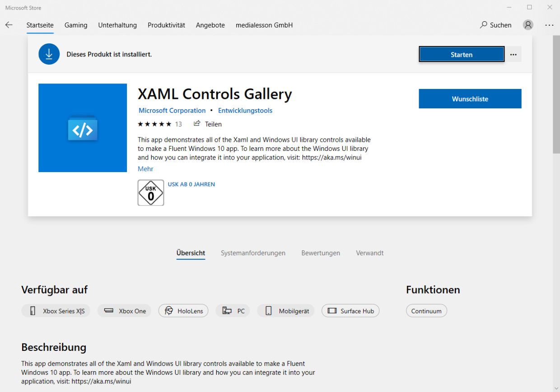The image size is (560, 392).
Task: Click the Teilen share icon
Action: pyautogui.click(x=196, y=124)
